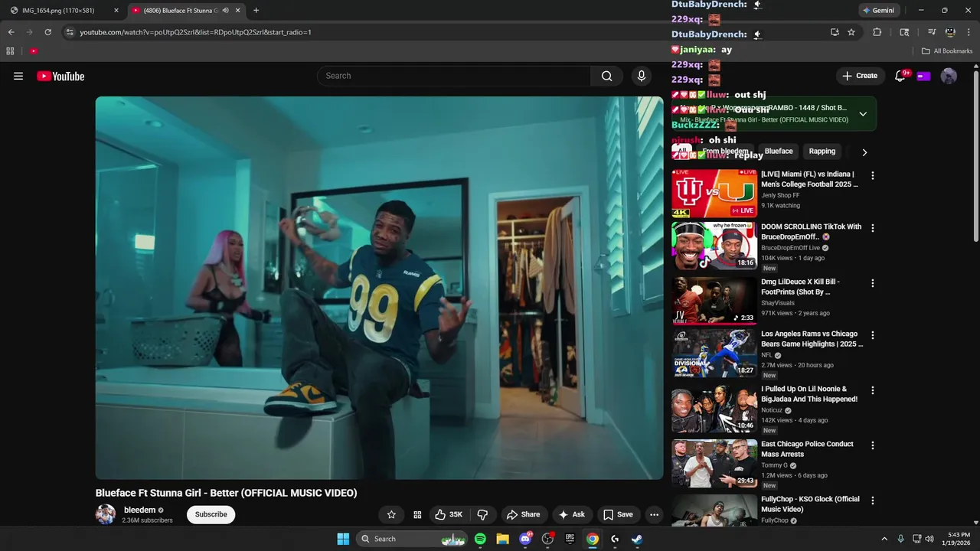
Task: Open Dmg LilDeuce X Kill Bill title
Action: click(800, 286)
